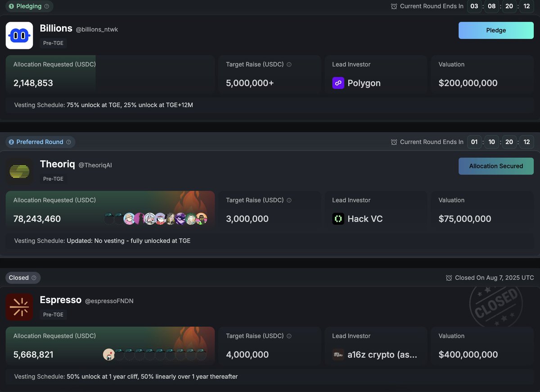Click the 3,000,000 target raise value
This screenshot has width=540, height=392.
tap(247, 219)
